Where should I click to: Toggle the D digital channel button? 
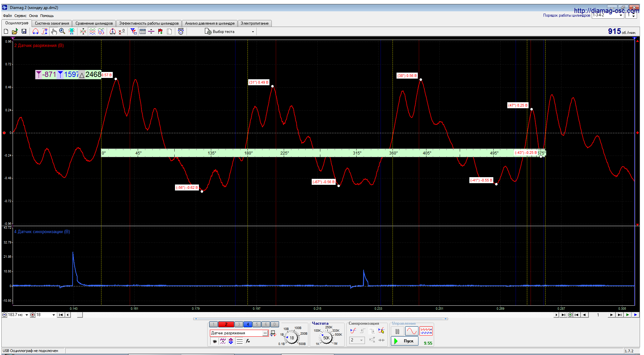click(x=275, y=324)
